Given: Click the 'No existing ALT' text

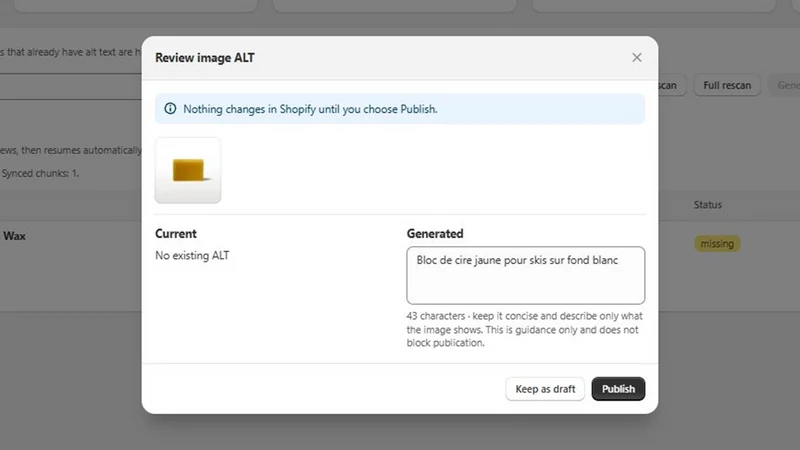Looking at the screenshot, I should pyautogui.click(x=192, y=255).
